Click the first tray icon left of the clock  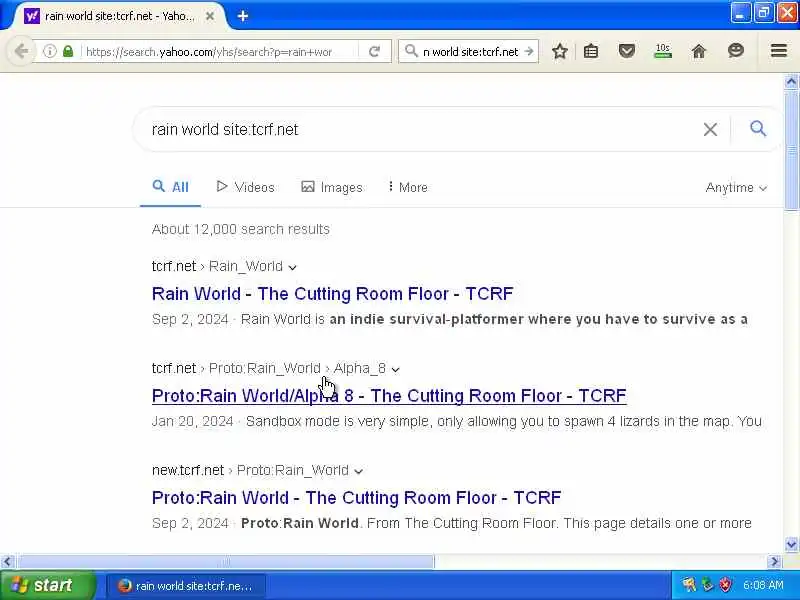coord(689,585)
